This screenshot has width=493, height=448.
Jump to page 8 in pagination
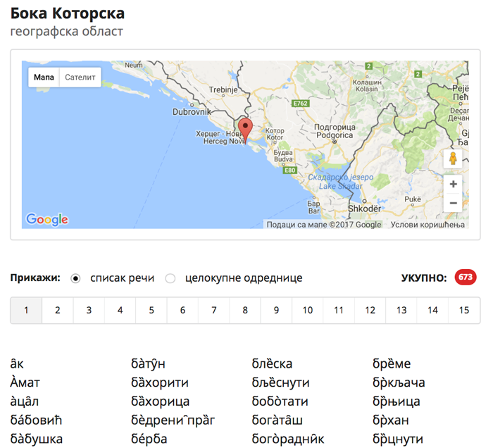245,310
